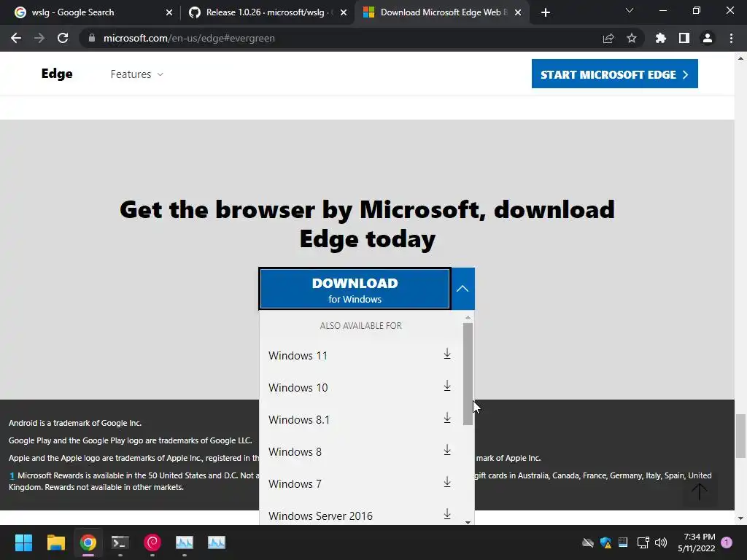This screenshot has height=560, width=747.
Task: Open the clock and date flyout
Action: (x=697, y=542)
